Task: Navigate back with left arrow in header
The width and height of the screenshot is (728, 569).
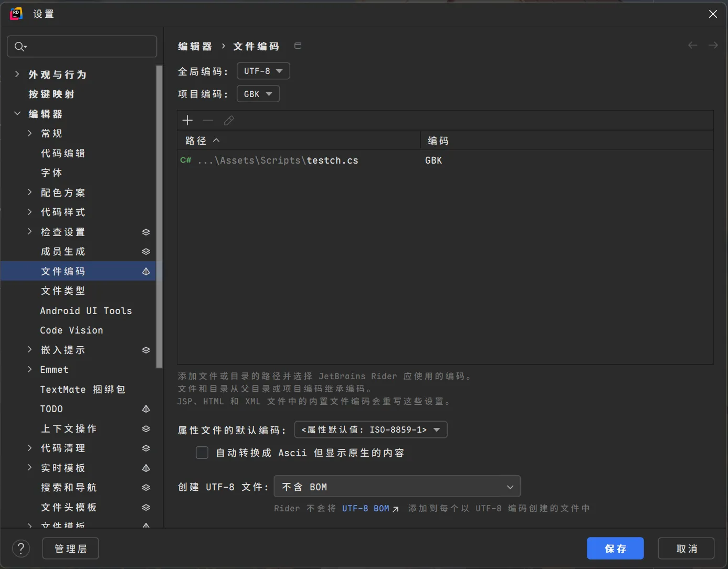Action: click(x=692, y=45)
